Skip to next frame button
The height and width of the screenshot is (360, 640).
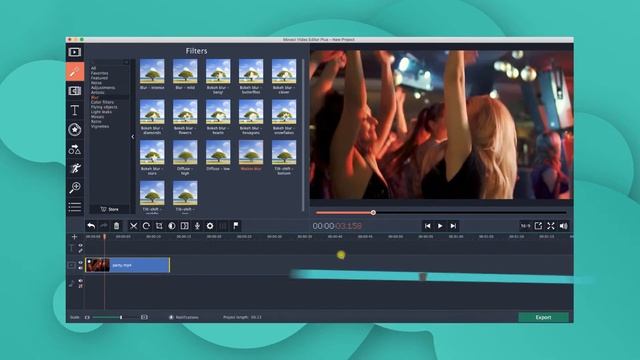[x=453, y=226]
